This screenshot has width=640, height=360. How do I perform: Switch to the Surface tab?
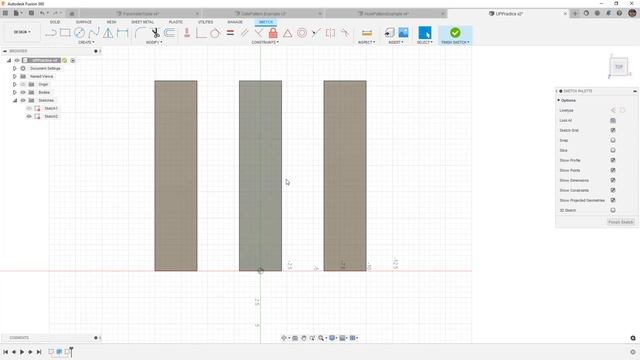point(84,22)
